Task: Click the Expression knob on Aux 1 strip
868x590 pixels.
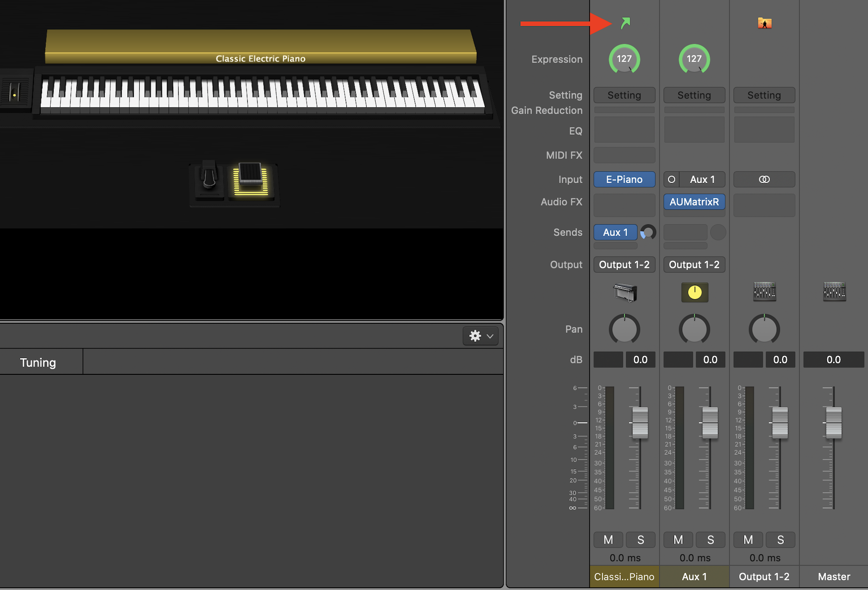Action: (x=694, y=59)
